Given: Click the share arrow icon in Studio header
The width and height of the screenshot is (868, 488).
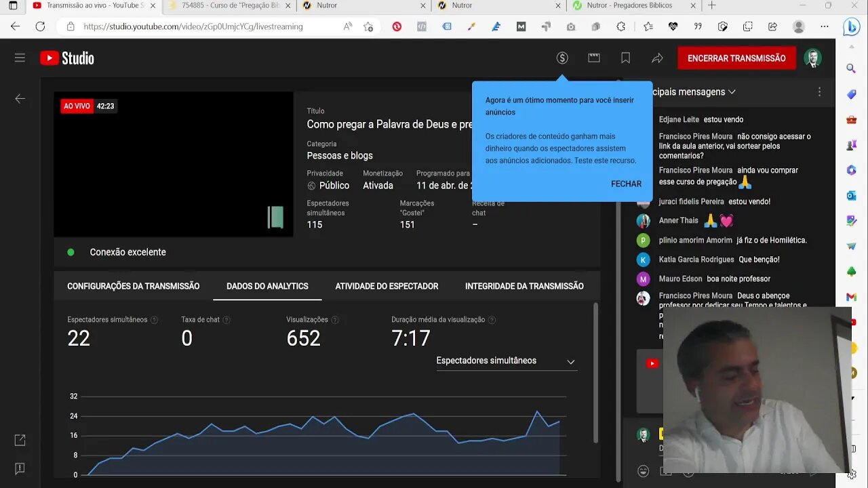Looking at the screenshot, I should [657, 58].
